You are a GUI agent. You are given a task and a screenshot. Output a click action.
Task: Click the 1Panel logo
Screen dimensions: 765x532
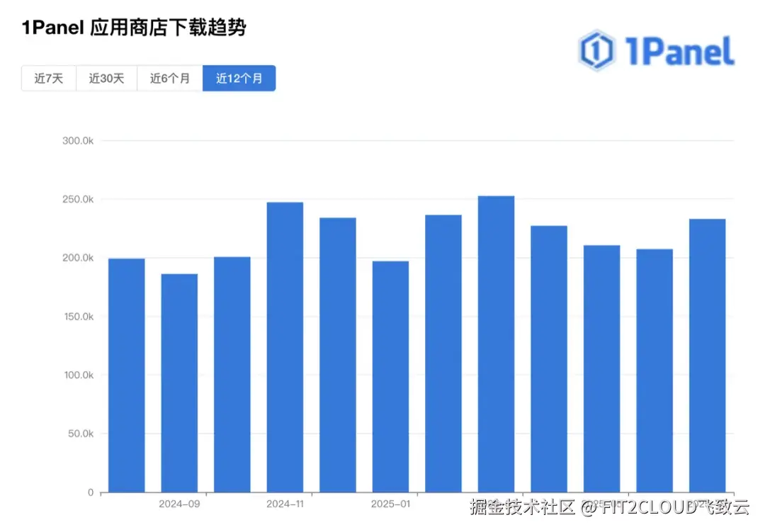coord(656,50)
